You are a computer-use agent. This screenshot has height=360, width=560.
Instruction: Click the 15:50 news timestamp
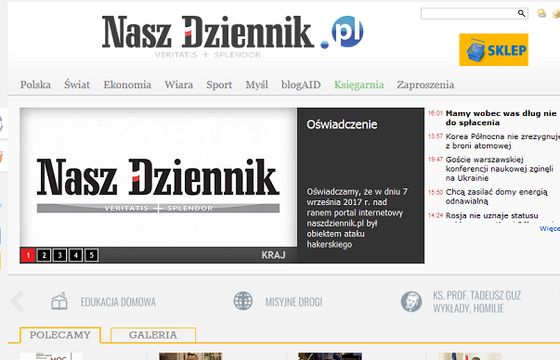pyautogui.click(x=435, y=192)
